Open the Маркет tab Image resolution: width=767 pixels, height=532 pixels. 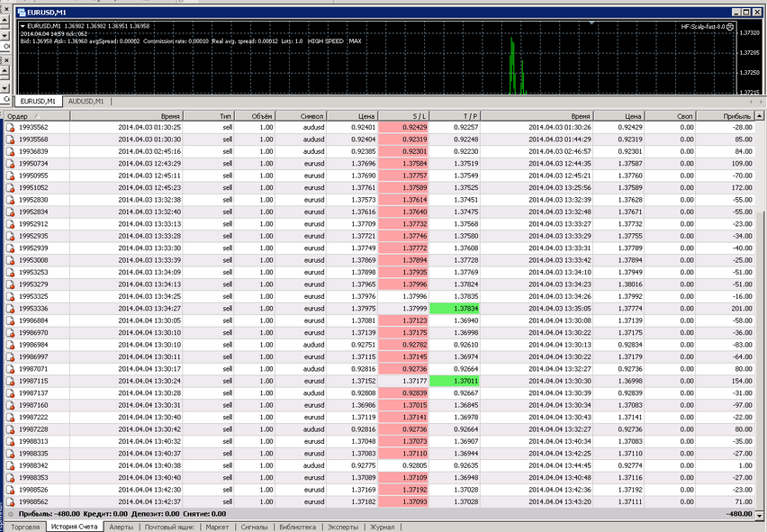click(x=217, y=527)
